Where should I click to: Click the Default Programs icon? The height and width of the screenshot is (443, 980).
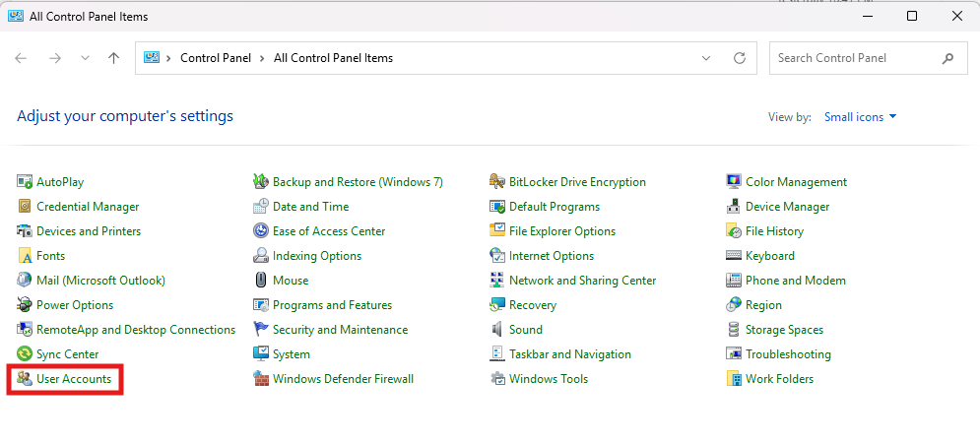496,206
